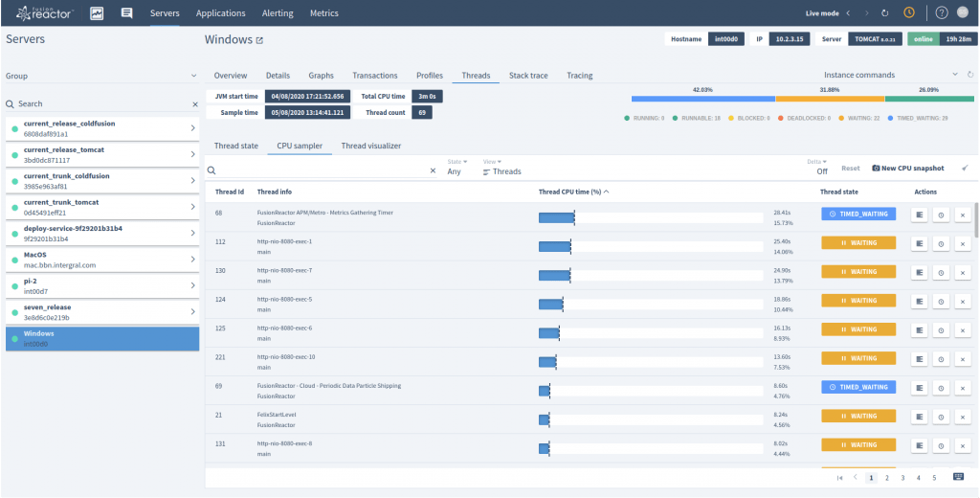
Task: Select the current_trunk_tomcat server
Action: pos(102,207)
